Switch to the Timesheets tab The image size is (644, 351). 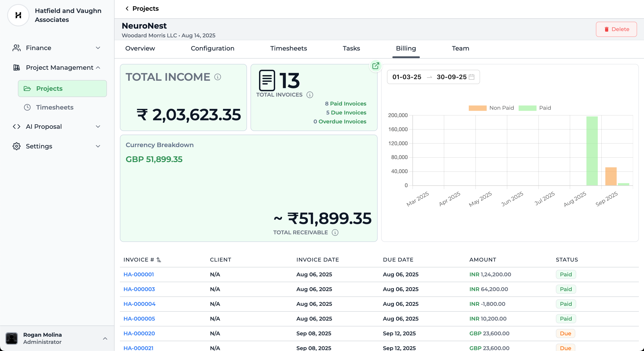[288, 49]
